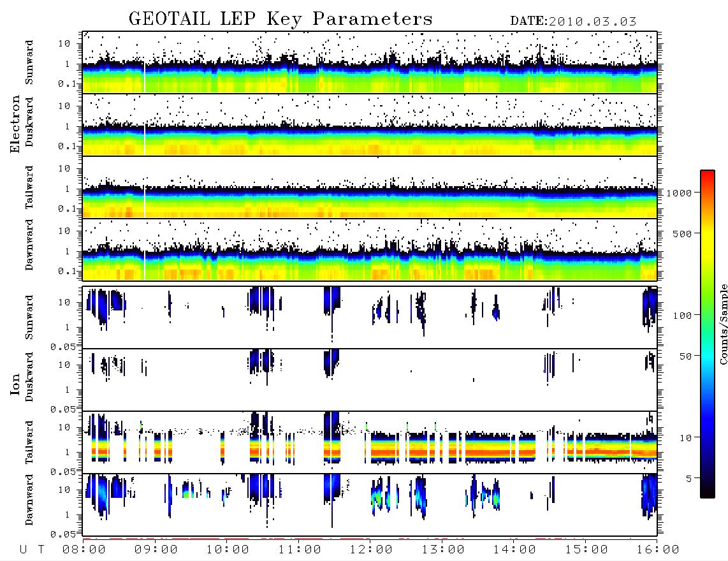Click the Ion 'Sunward' panel label
Image resolution: width=728 pixels, height=561 pixels.
29,317
